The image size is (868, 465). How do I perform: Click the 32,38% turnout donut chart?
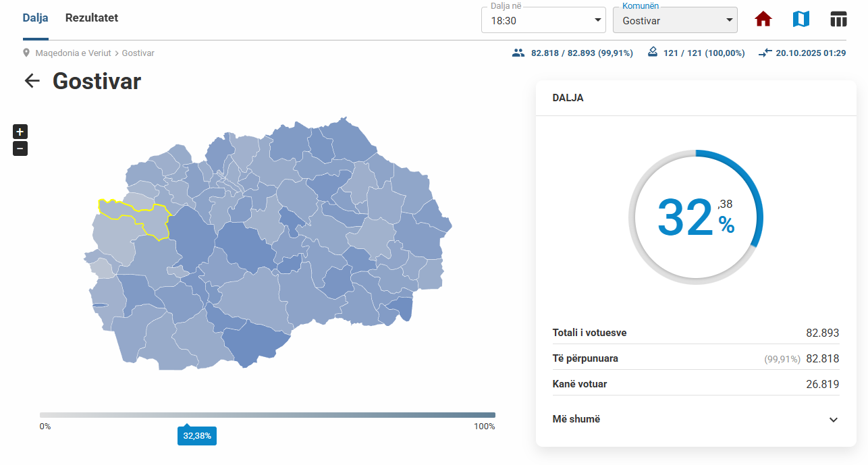point(696,217)
